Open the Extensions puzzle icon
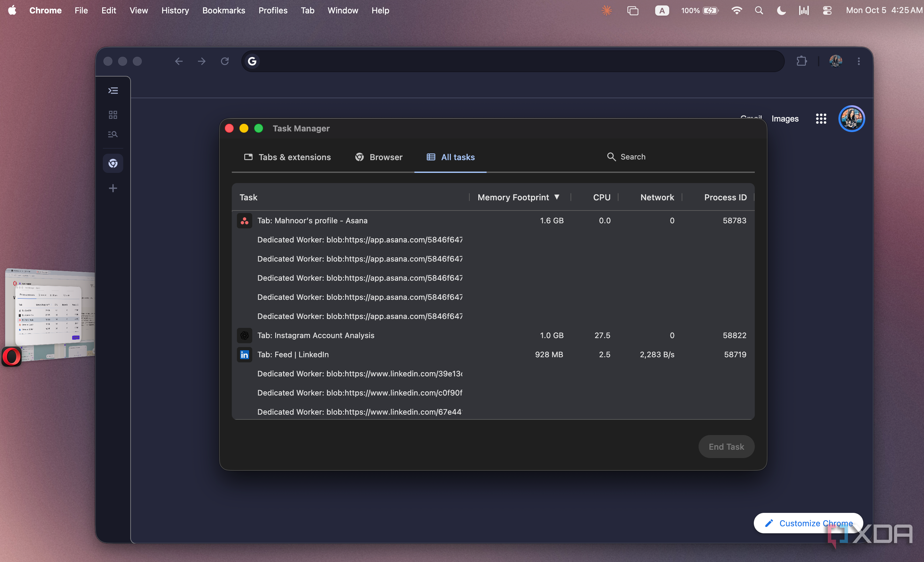The width and height of the screenshot is (924, 562). [801, 61]
